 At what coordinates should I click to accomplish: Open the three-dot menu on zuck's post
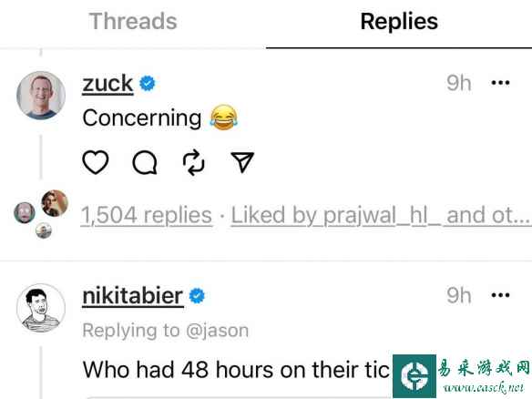coord(500,83)
